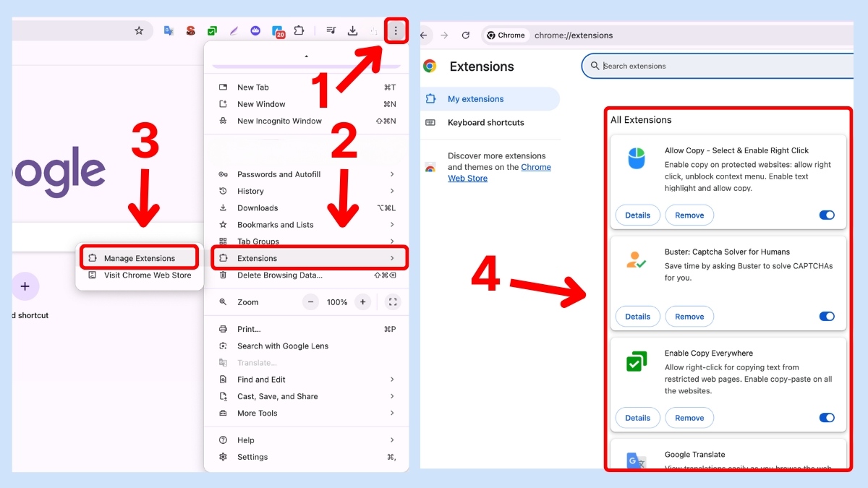The width and height of the screenshot is (868, 488).
Task: Select Manage Extensions in the submenu
Action: 139,258
